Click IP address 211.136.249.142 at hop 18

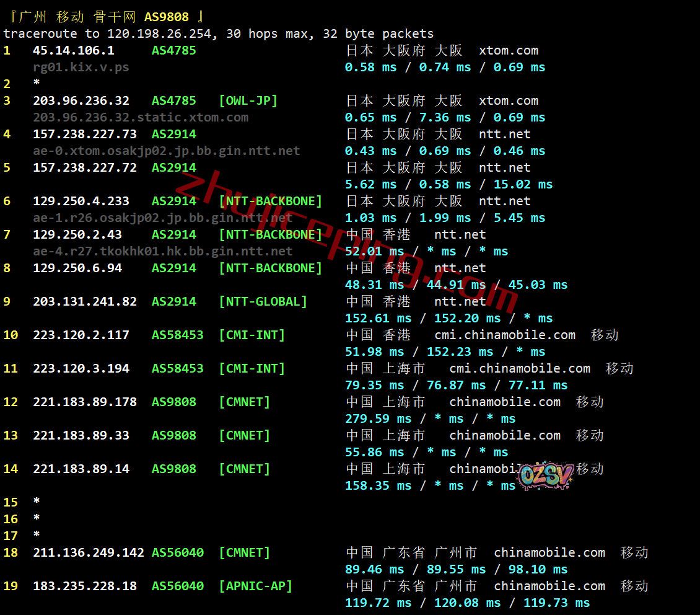pos(88,552)
